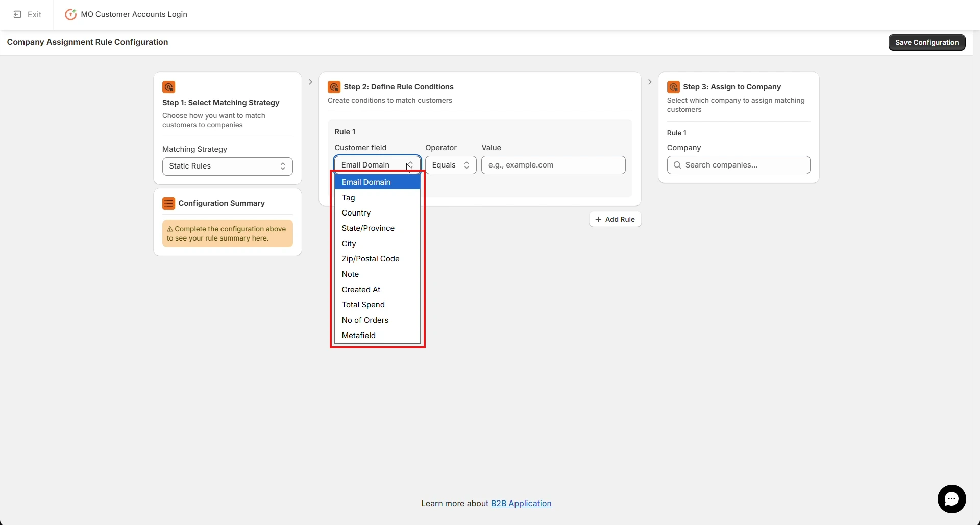Click the MO Customer Accounts Login title

[x=134, y=14]
